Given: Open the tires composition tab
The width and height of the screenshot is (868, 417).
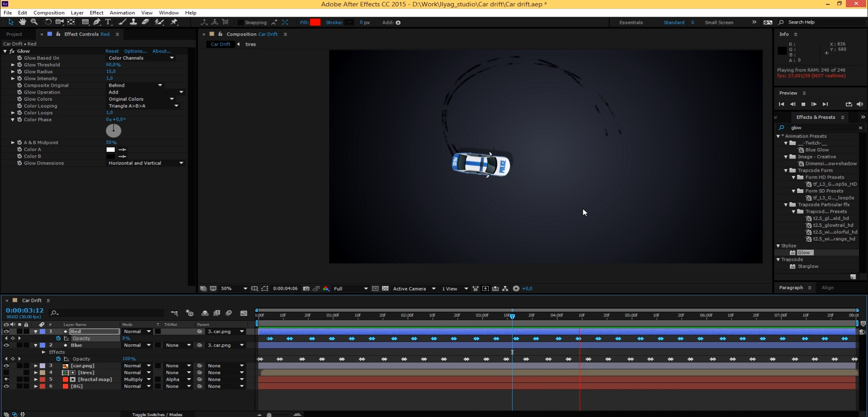Looking at the screenshot, I should pyautogui.click(x=250, y=44).
